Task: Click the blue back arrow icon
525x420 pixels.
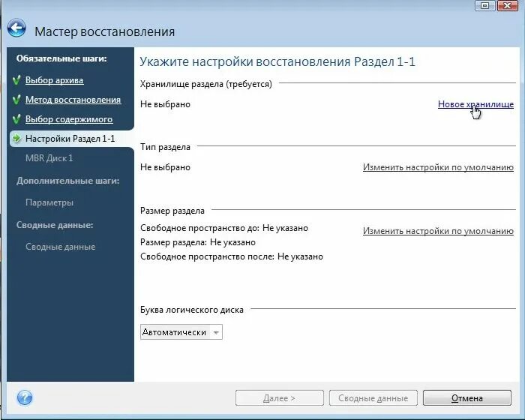Action: click(16, 28)
